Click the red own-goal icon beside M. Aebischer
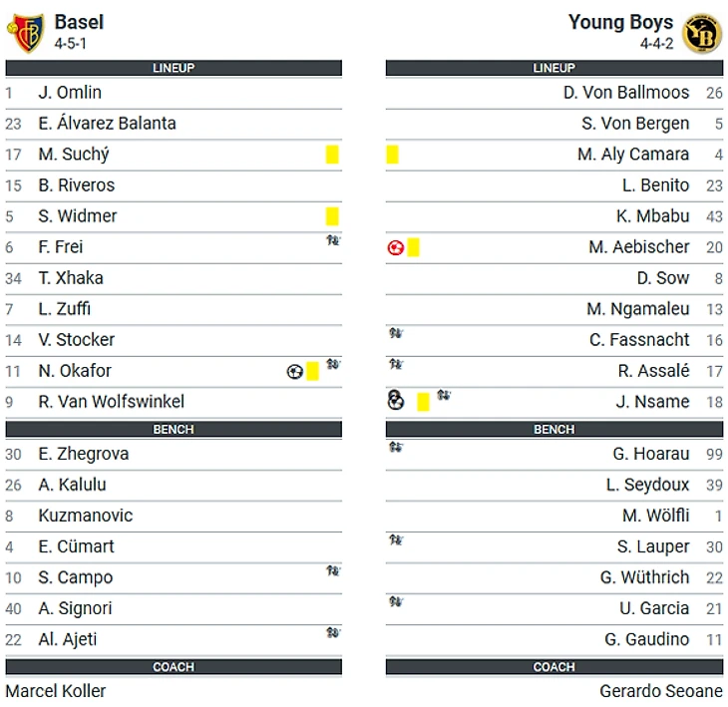This screenshot has height=707, width=728. click(x=396, y=248)
